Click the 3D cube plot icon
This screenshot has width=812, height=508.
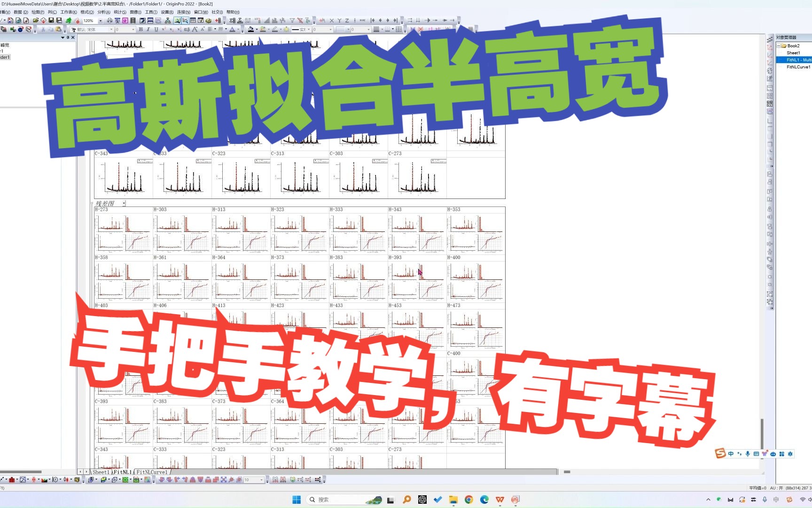(x=91, y=480)
